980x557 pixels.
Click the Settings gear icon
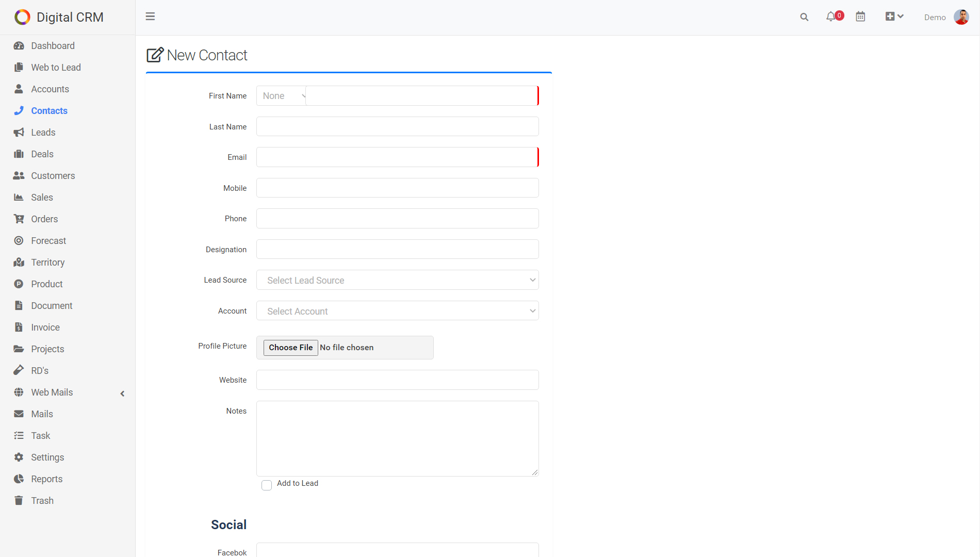19,457
